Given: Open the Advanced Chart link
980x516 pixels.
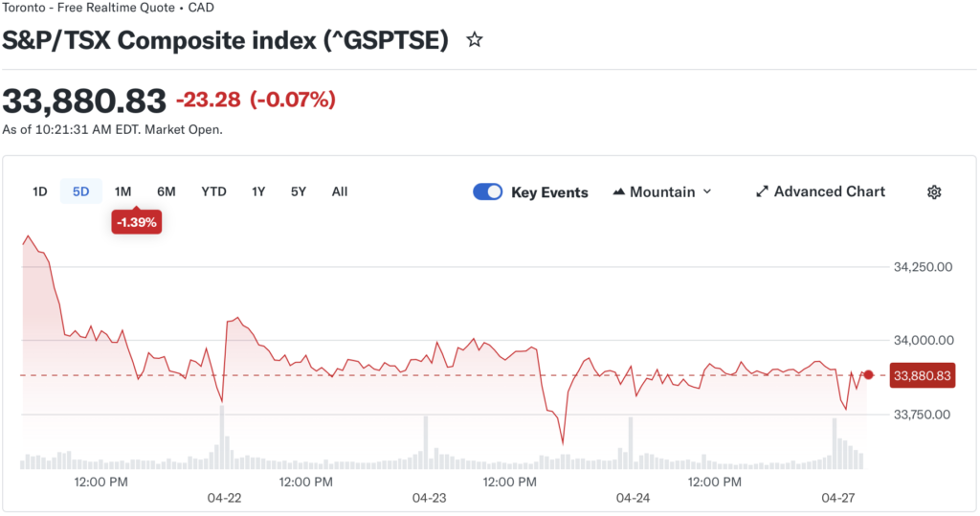Looking at the screenshot, I should point(829,191).
